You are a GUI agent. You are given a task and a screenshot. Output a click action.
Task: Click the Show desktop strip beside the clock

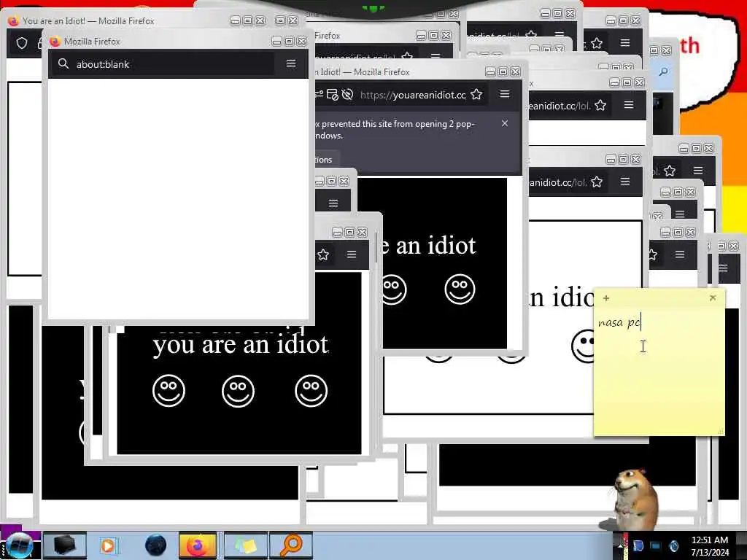click(x=742, y=545)
